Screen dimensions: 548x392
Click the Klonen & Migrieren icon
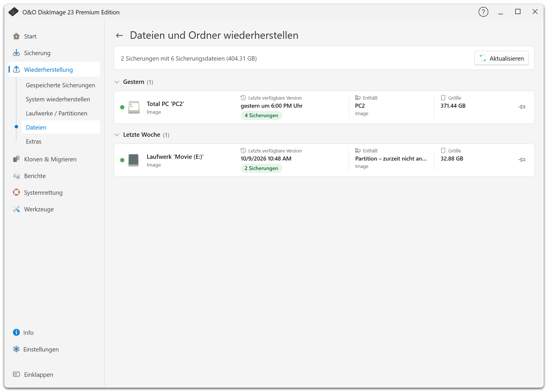[x=16, y=159]
